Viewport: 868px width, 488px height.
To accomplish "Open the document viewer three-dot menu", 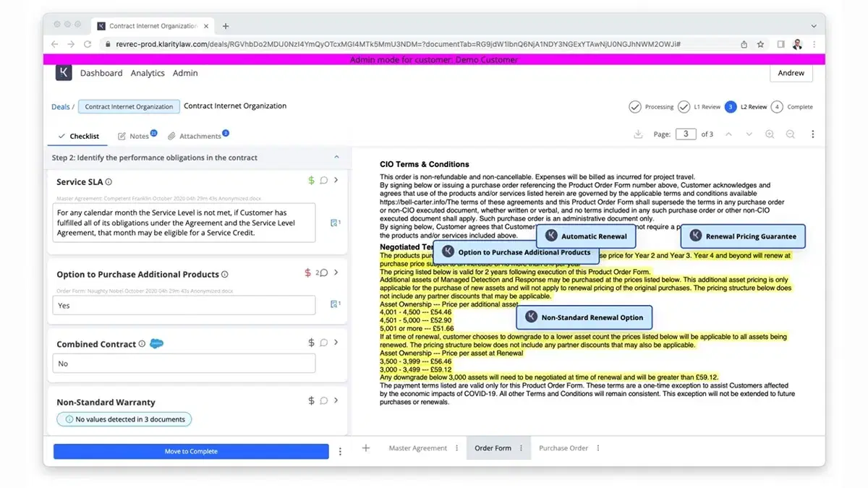I will tap(813, 134).
